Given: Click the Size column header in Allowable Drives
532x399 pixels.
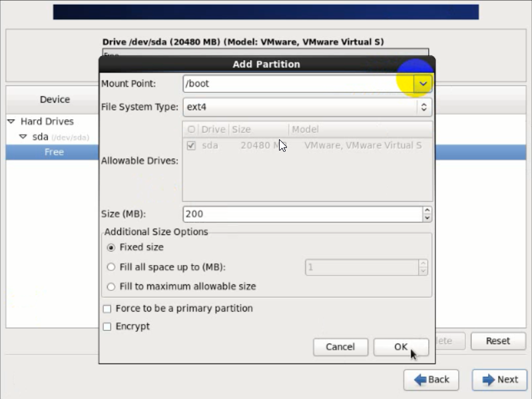Looking at the screenshot, I should coord(259,130).
